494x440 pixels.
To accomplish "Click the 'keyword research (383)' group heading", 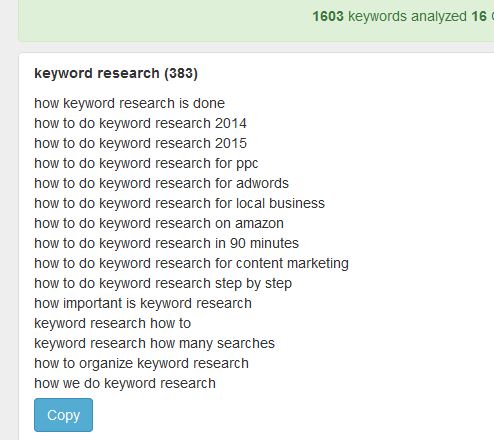I will click(x=116, y=73).
